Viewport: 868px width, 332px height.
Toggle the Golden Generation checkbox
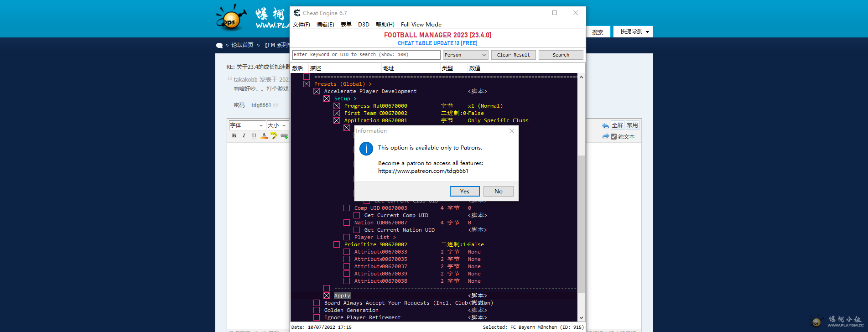coord(317,310)
